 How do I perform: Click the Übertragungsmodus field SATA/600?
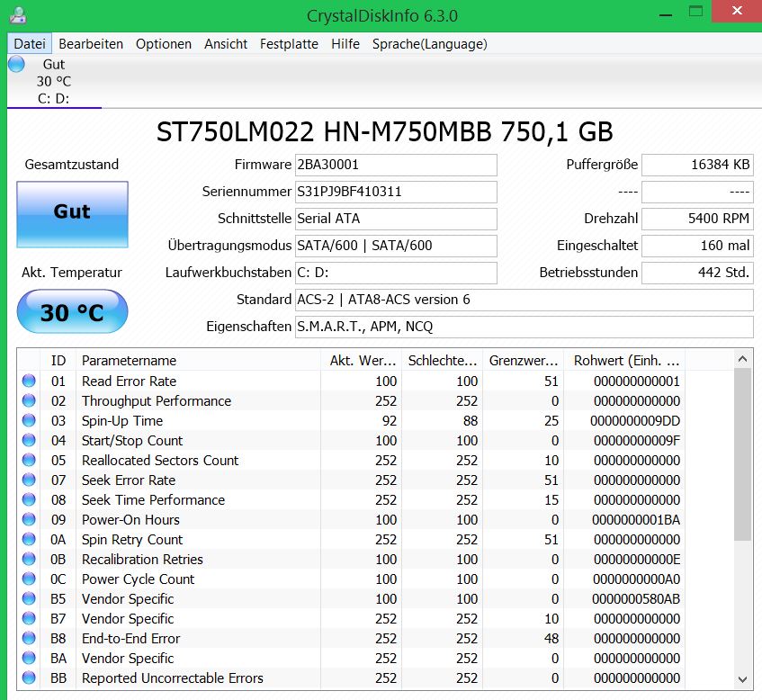click(x=396, y=246)
